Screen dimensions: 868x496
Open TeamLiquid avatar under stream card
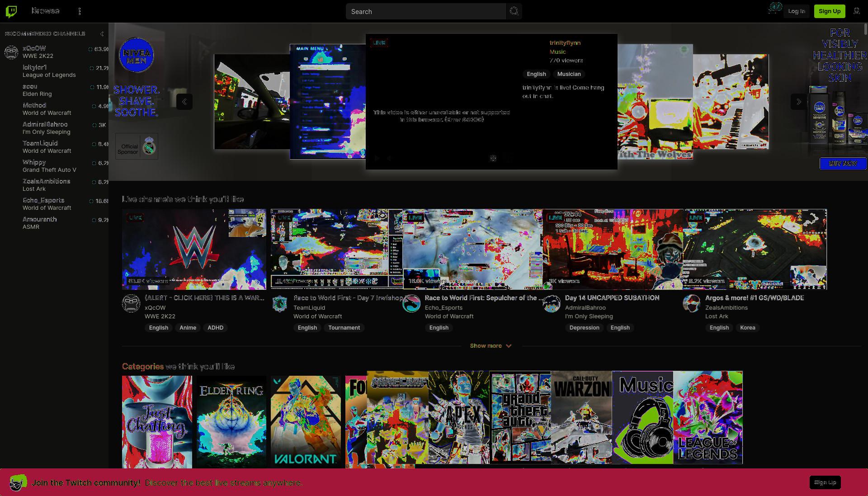coord(280,303)
